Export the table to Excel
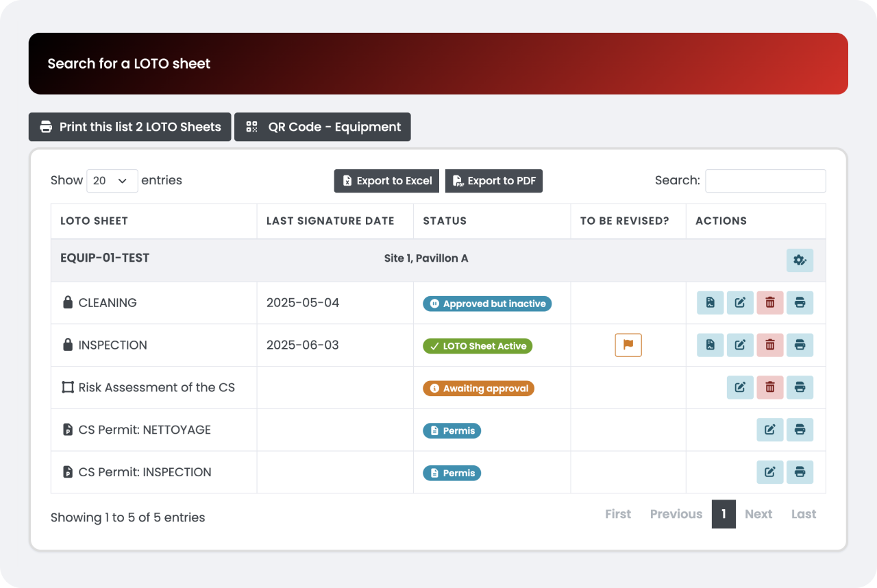Image resolution: width=877 pixels, height=588 pixels. pos(387,181)
